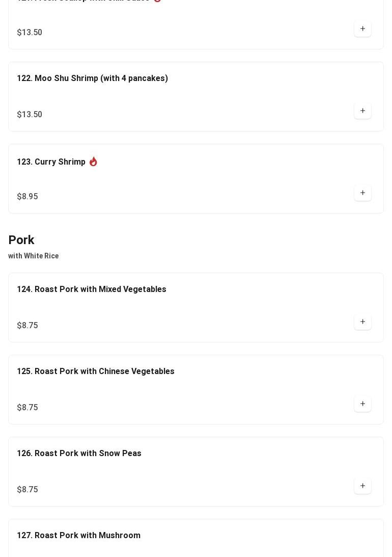Add the dish listed before Moo Shu Shrimp
Viewport: 392px width, 557px height.
tap(362, 29)
